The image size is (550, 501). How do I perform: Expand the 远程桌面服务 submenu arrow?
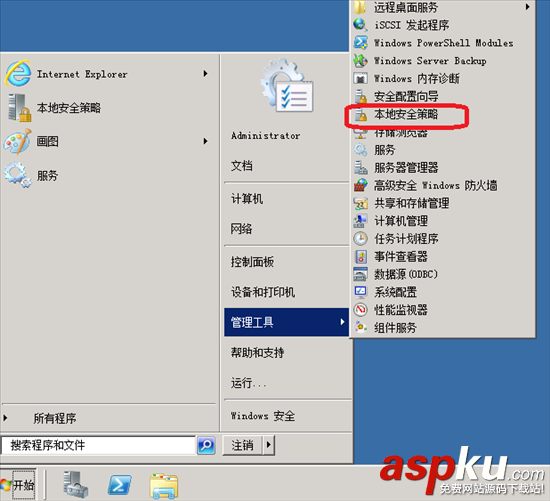(528, 7)
